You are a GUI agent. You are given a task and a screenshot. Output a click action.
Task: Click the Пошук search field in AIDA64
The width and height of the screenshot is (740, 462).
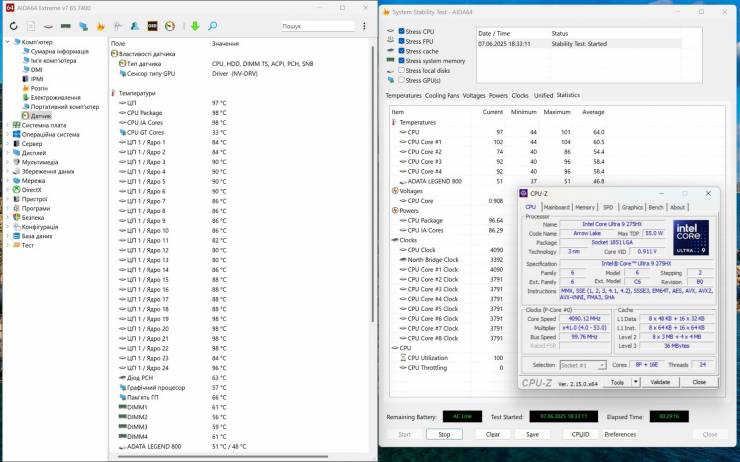pos(317,26)
